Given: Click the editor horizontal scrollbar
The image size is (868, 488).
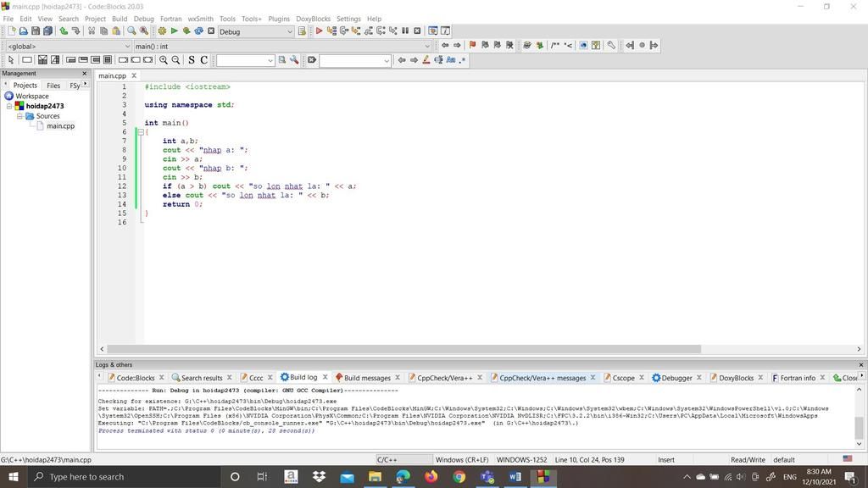Looking at the screenshot, I should [x=404, y=349].
